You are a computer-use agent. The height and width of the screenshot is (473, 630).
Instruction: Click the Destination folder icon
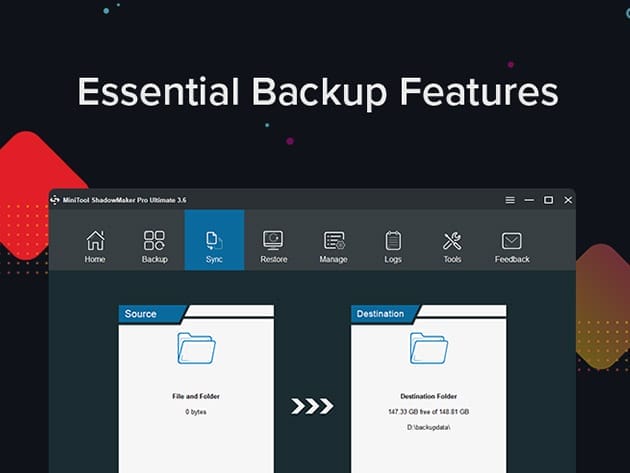(x=428, y=349)
